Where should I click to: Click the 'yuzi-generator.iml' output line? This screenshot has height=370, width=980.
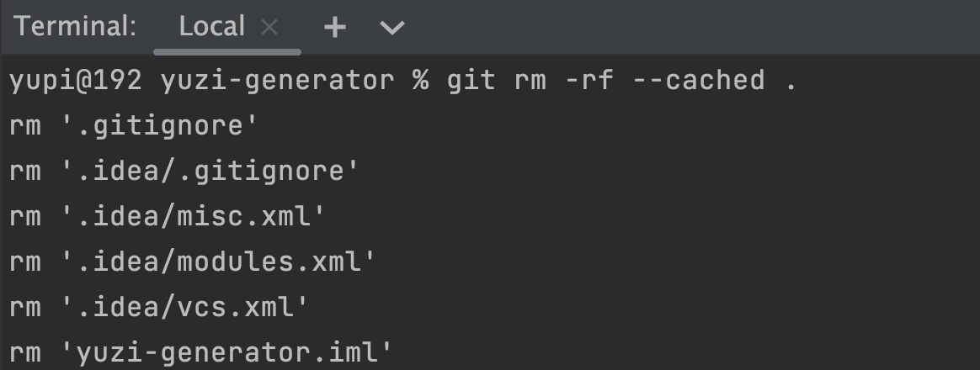click(226, 351)
